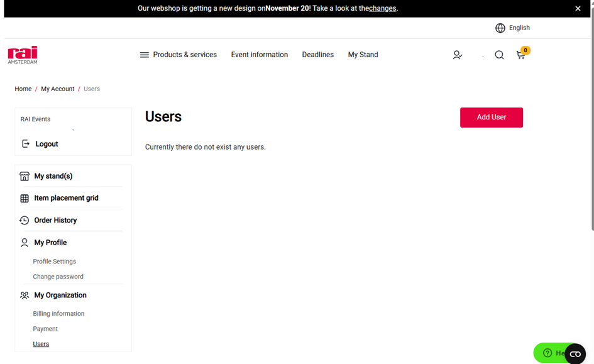Viewport: 594px width, 364px height.
Task: Open Billing information
Action: [x=58, y=314]
